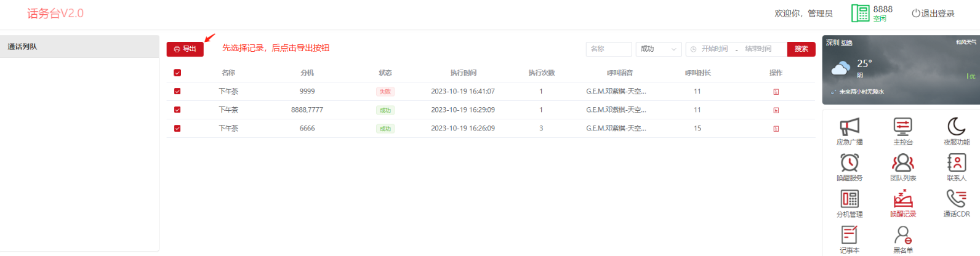Open the 通话CDR phone icon
Screen dimensions: 980x256
coord(956,199)
